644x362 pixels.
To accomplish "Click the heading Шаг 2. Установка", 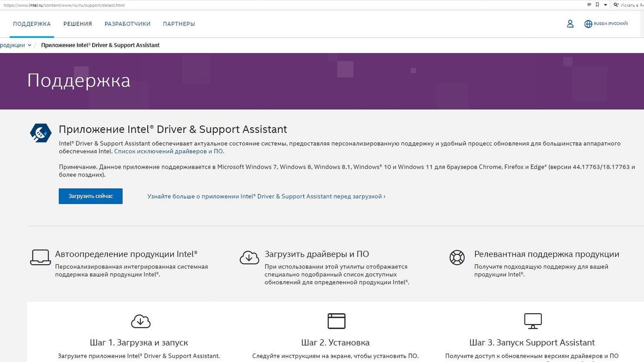I will click(x=335, y=343).
